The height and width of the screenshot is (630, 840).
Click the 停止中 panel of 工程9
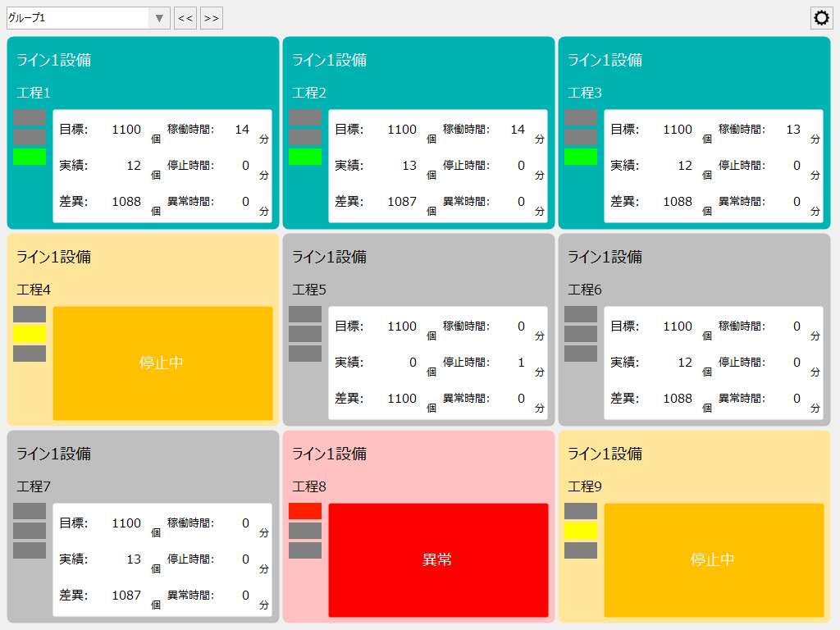pyautogui.click(x=713, y=559)
